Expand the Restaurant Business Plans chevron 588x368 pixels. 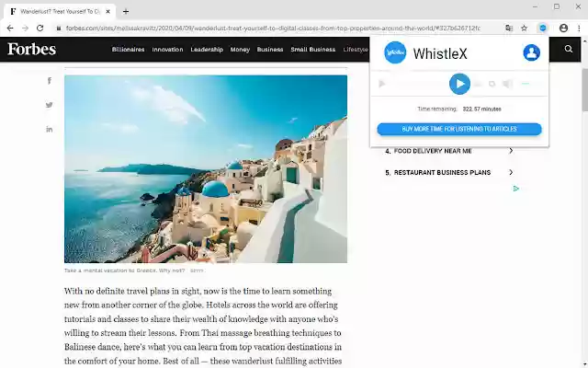[511, 172]
